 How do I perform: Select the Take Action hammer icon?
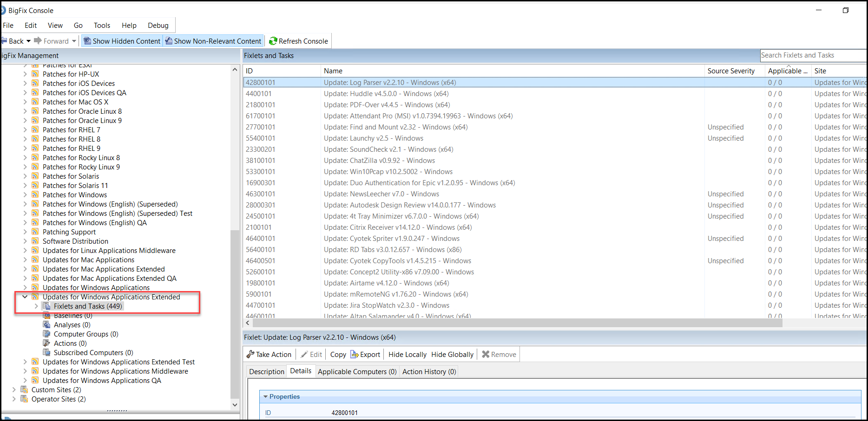251,354
